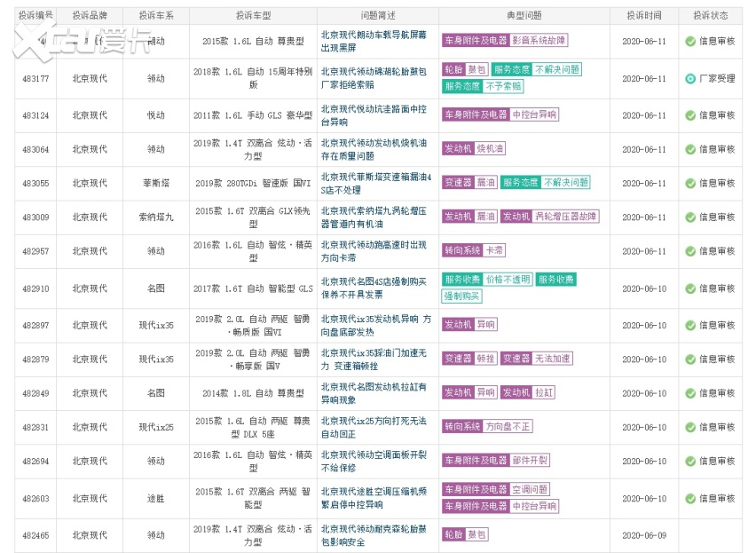756x553 pixels.
Task: Click the green check icon in row 482831
Action: click(690, 427)
